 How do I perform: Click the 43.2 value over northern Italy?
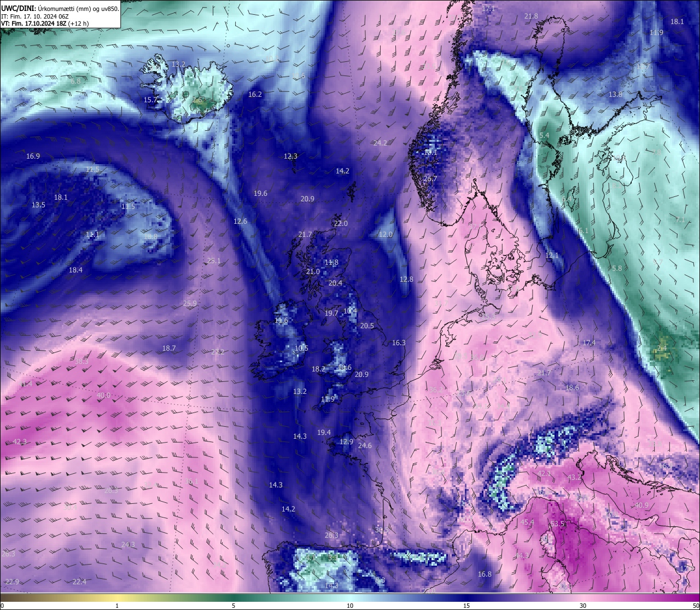(x=574, y=477)
